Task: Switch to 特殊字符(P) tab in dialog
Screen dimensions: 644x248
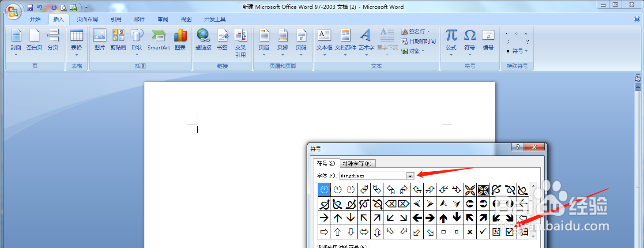Action: (358, 164)
